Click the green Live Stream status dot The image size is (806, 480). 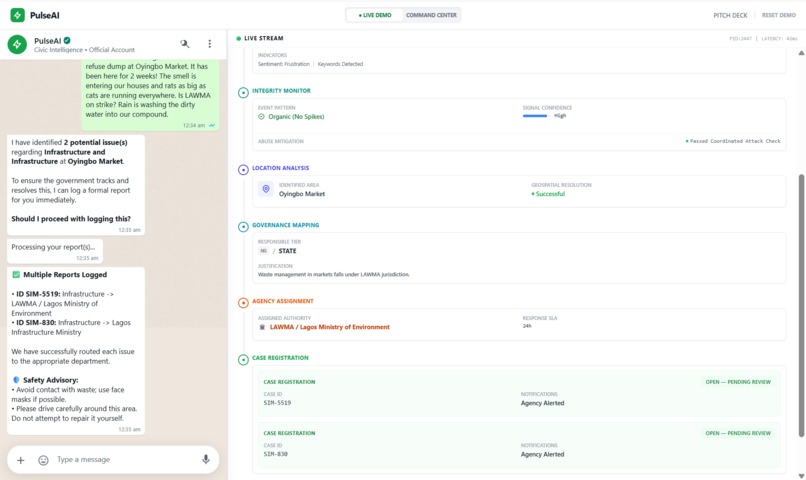click(239, 38)
